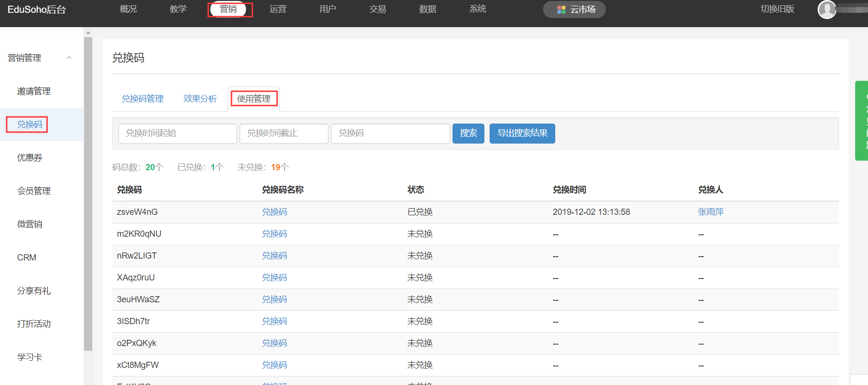Focus the 兑换时间起始 input field
The width and height of the screenshot is (868, 385).
[x=177, y=134]
